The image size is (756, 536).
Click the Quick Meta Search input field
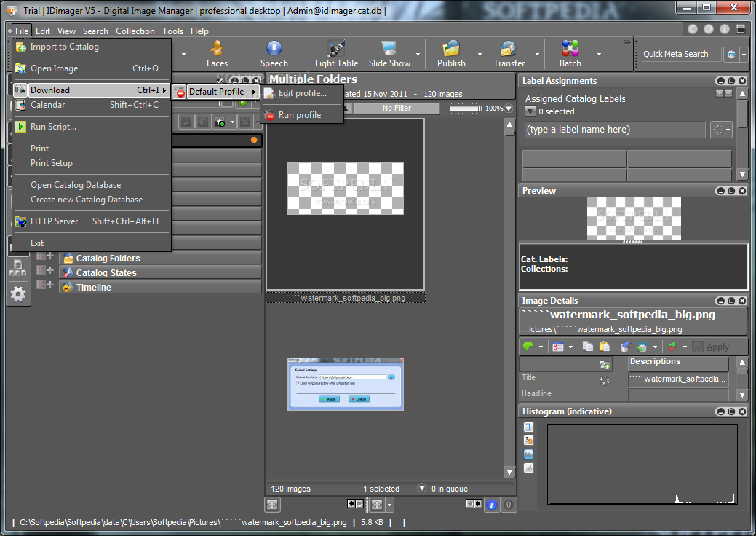click(681, 54)
